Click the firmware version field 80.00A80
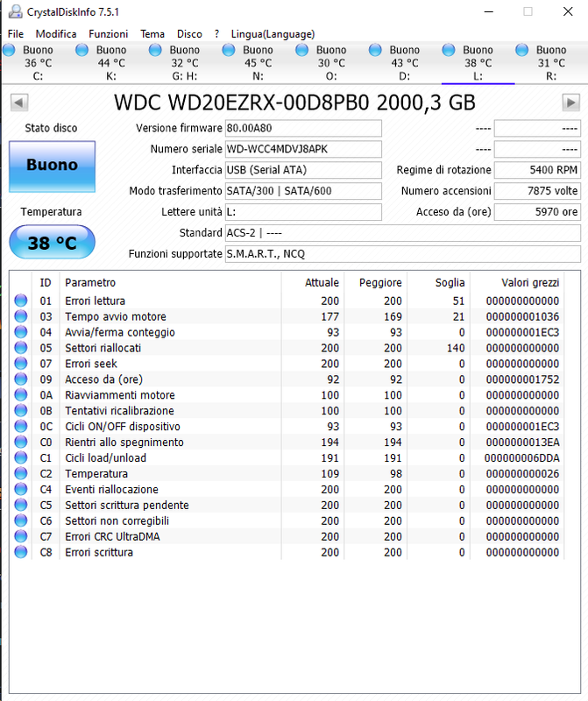Image resolution: width=588 pixels, height=701 pixels. point(303,128)
